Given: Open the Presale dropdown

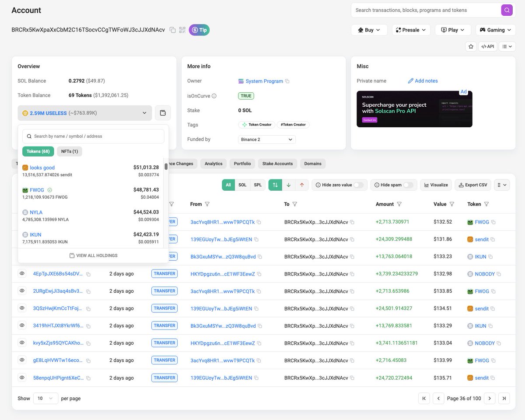Looking at the screenshot, I should point(411,30).
